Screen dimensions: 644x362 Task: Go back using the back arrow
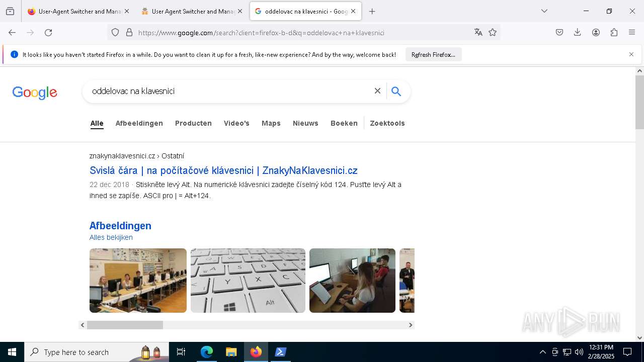point(12,33)
